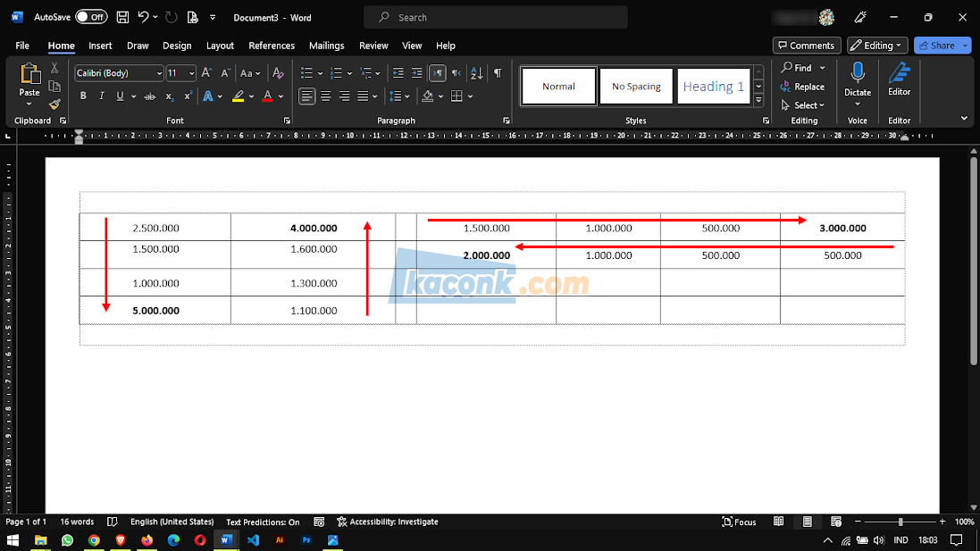
Task: Clear all formatting icon
Action: click(278, 73)
